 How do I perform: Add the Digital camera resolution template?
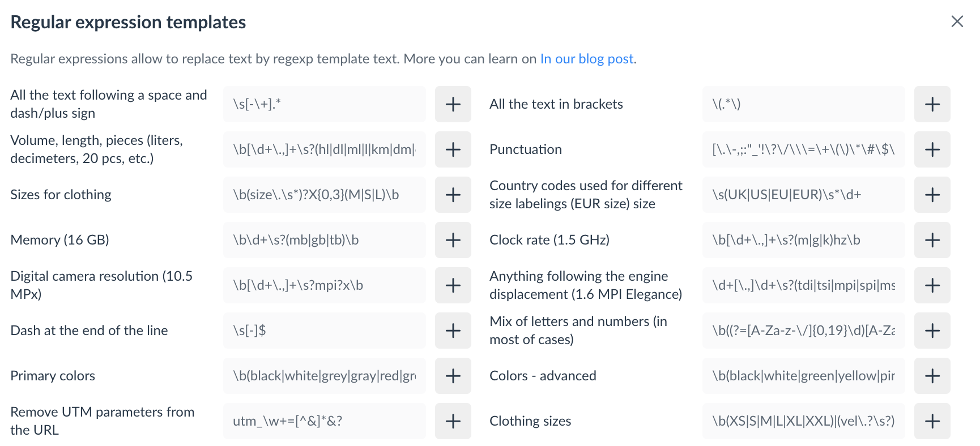pos(453,285)
